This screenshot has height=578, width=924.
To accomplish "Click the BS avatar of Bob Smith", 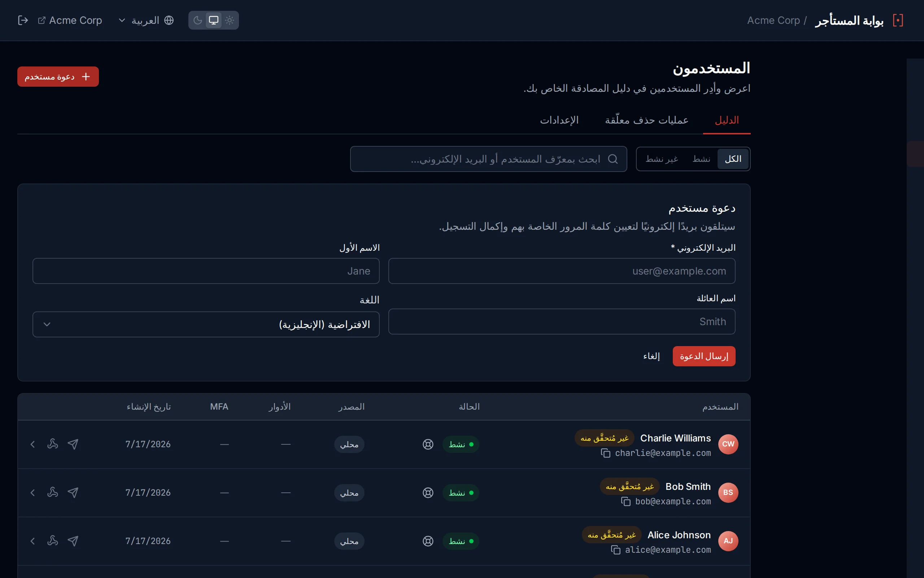I will [728, 492].
